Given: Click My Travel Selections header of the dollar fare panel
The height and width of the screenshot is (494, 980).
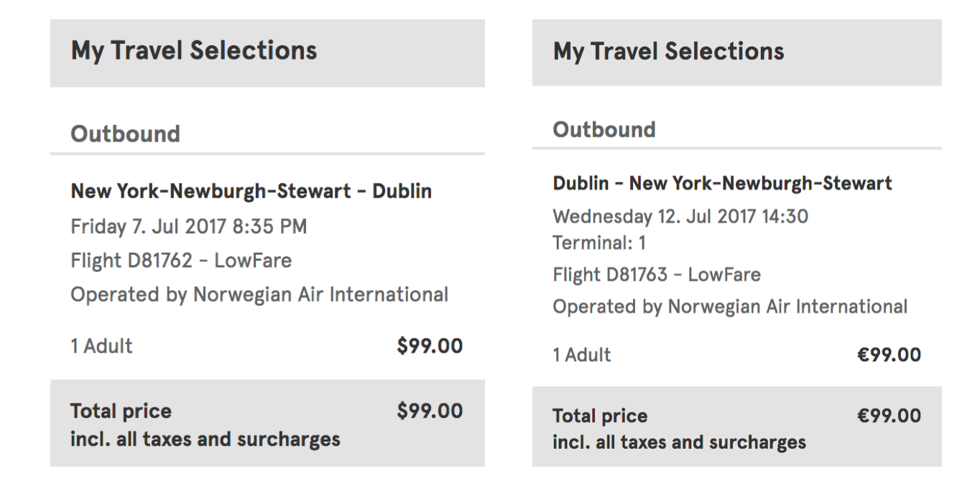Looking at the screenshot, I should coord(194,51).
